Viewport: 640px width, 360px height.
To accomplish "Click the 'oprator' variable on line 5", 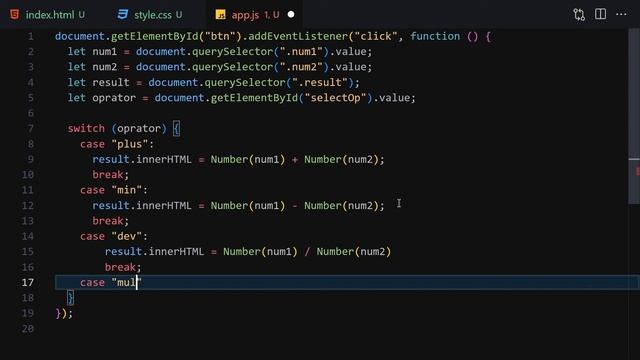I will coord(114,98).
